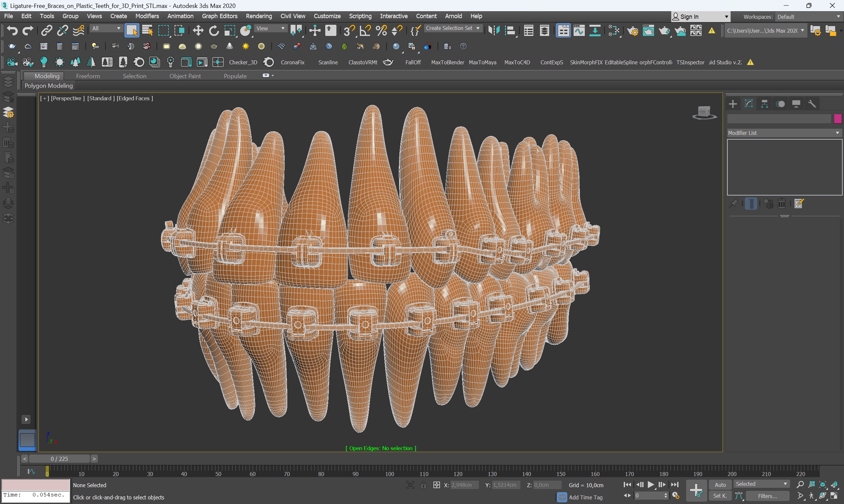844x504 pixels.
Task: Open the Create panel plus tab
Action: (733, 104)
